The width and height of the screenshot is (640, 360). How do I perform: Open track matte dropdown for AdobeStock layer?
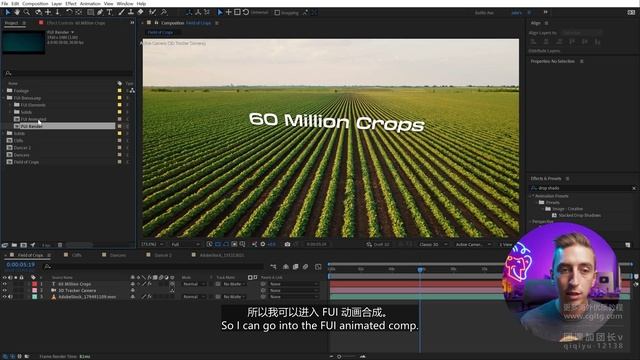coord(235,297)
